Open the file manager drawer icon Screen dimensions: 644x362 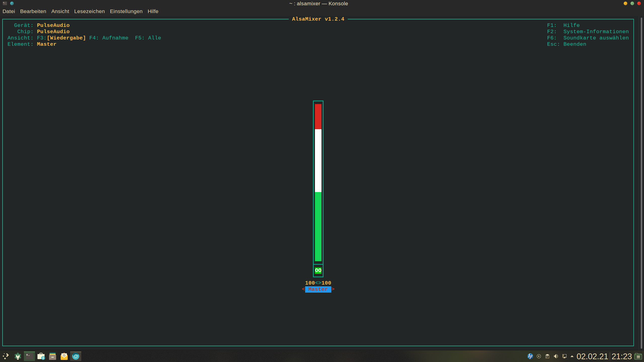coord(52,356)
